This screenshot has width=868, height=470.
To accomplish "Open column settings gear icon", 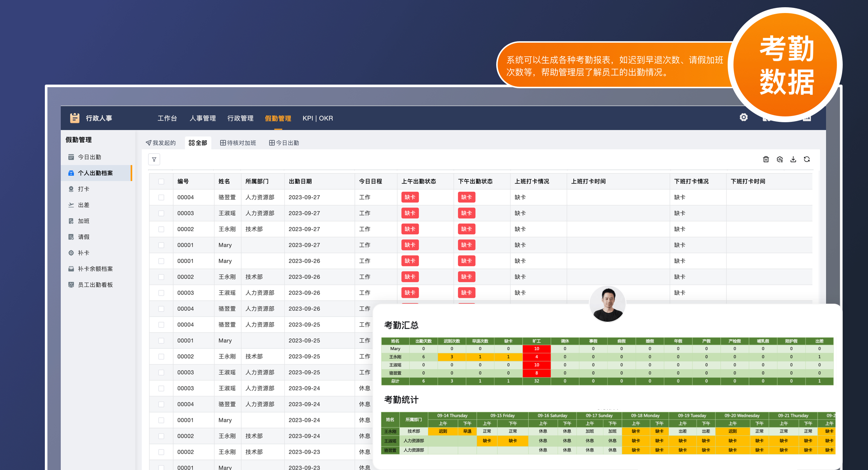I will [779, 159].
